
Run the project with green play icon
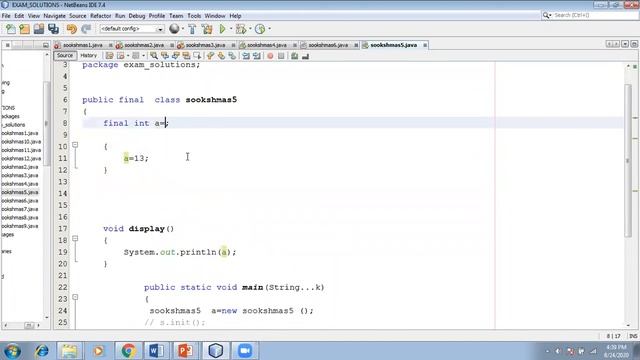(222, 29)
